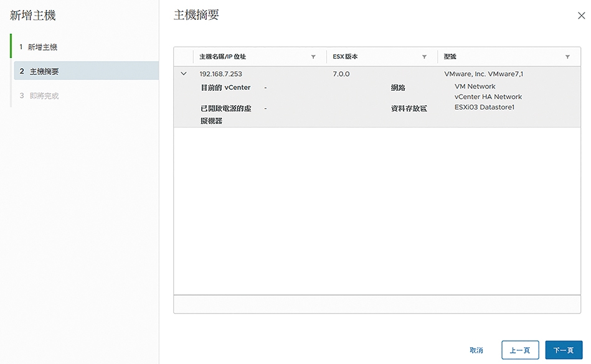591x364 pixels.
Task: Click the 目前的 vCenter label
Action: [225, 88]
